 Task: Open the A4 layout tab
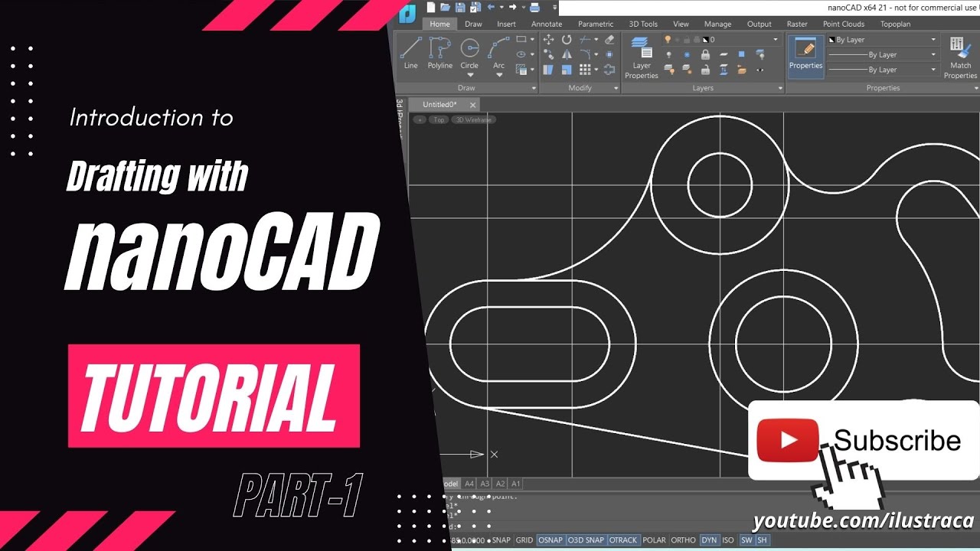469,484
